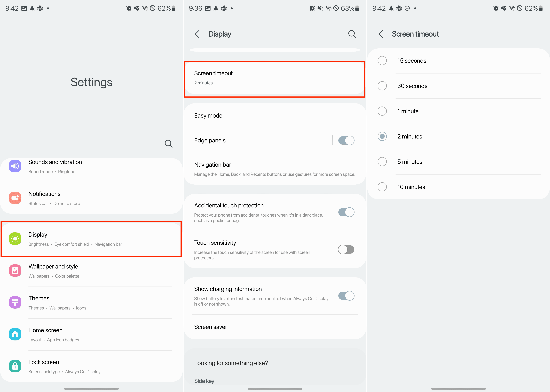Go back from the Screen timeout screen

[x=381, y=34]
